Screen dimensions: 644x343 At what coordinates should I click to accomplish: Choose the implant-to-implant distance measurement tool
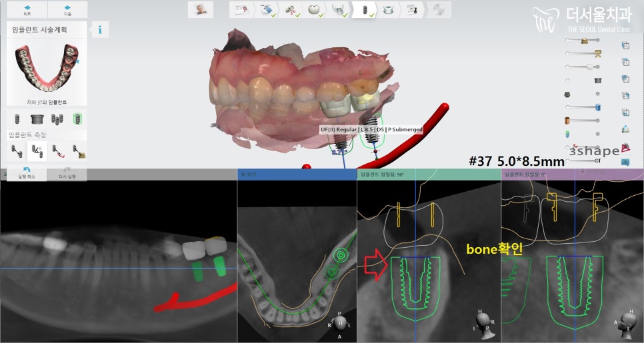(17, 151)
